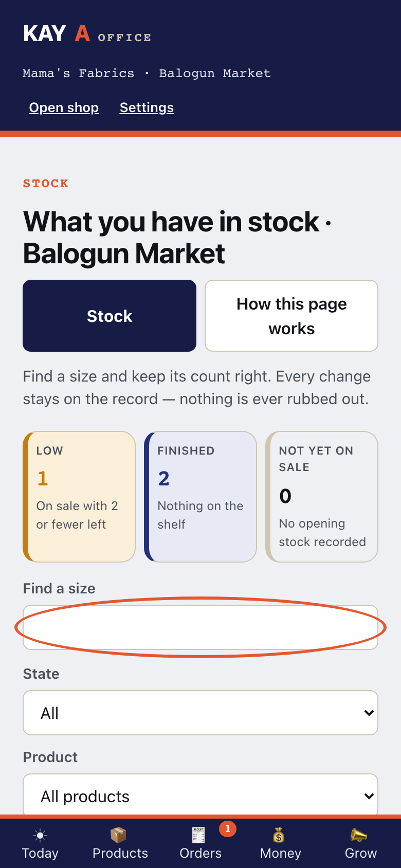Switch to the Stock tab

(110, 316)
